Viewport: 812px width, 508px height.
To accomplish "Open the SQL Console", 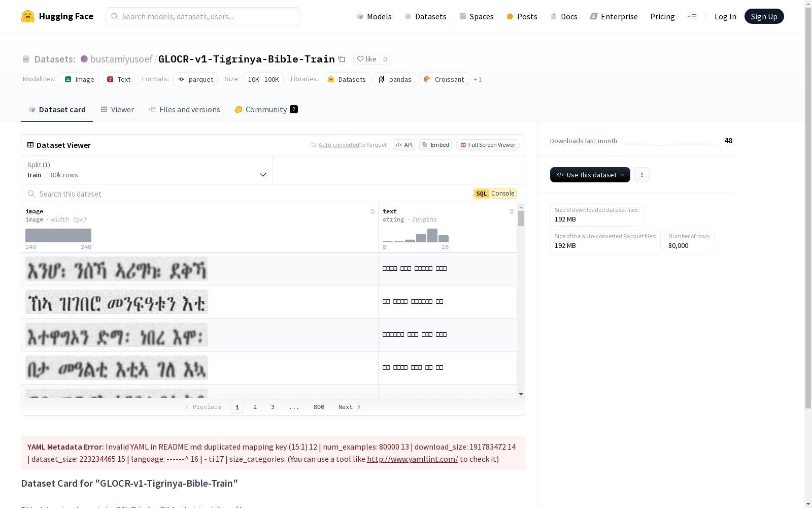I will click(x=495, y=194).
